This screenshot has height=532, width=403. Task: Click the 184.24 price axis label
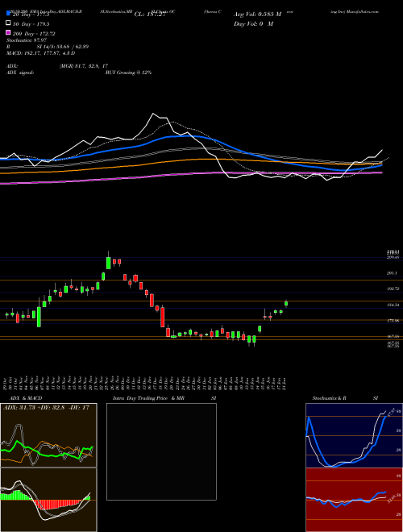click(x=393, y=305)
